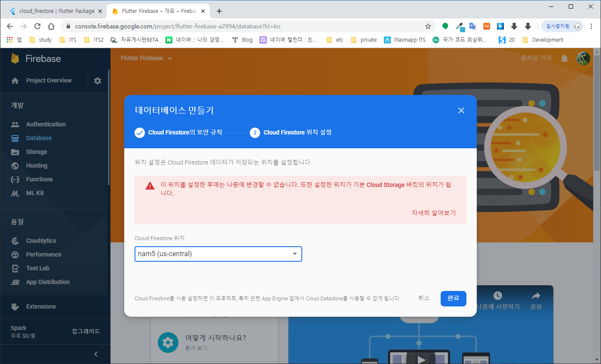601x364 pixels.
Task: Open ML Kit in the sidebar
Action: [35, 193]
